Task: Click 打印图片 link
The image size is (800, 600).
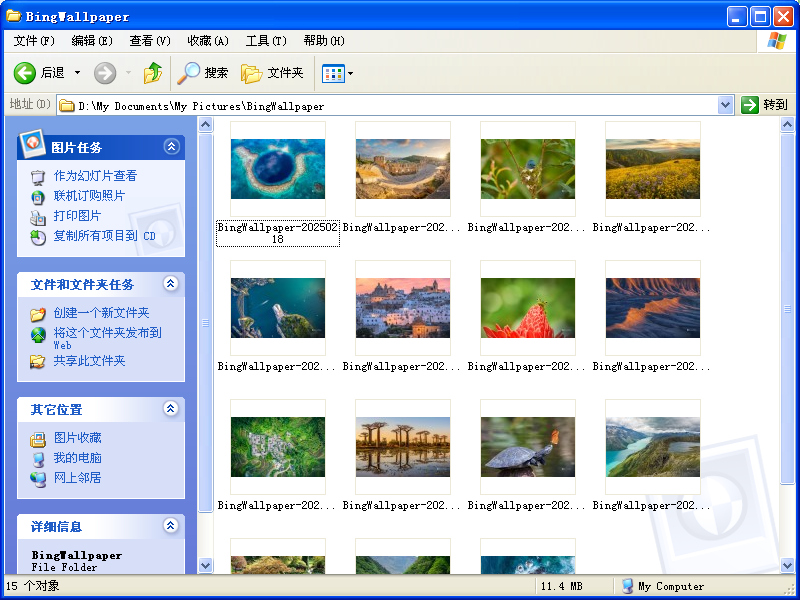Action: point(77,216)
